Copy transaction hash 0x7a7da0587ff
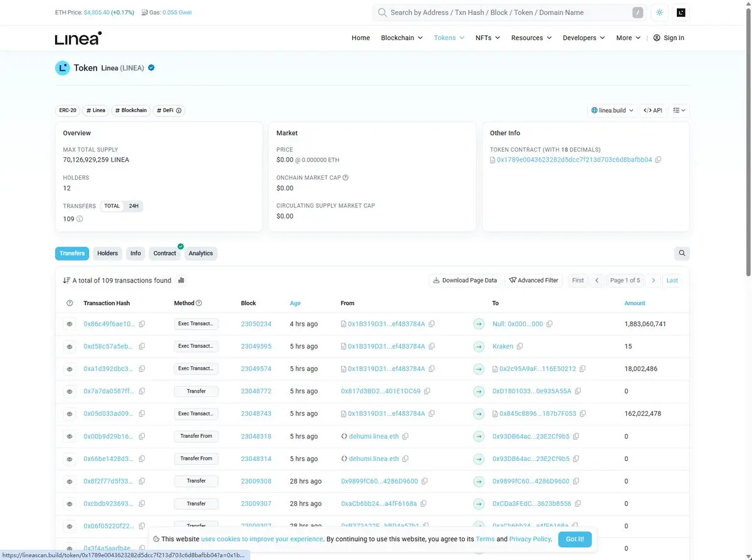 [x=142, y=391]
